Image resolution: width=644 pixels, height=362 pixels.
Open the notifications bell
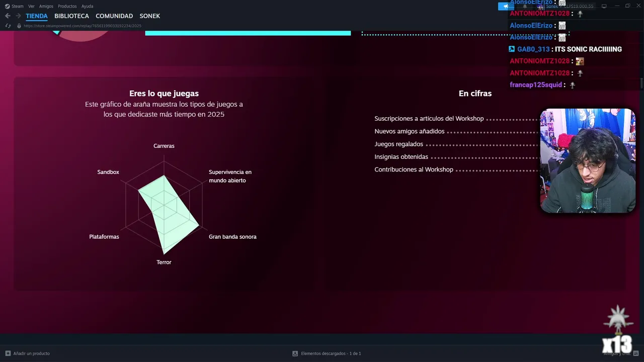[525, 6]
